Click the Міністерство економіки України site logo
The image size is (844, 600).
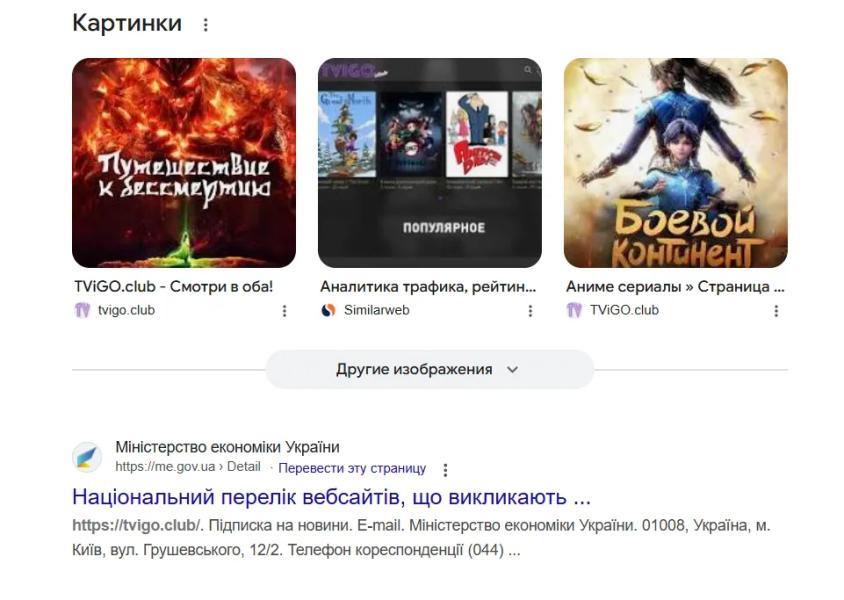pyautogui.click(x=87, y=457)
